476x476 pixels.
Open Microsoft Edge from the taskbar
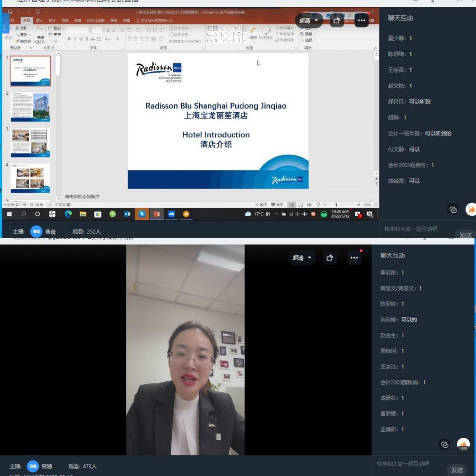[x=68, y=214]
